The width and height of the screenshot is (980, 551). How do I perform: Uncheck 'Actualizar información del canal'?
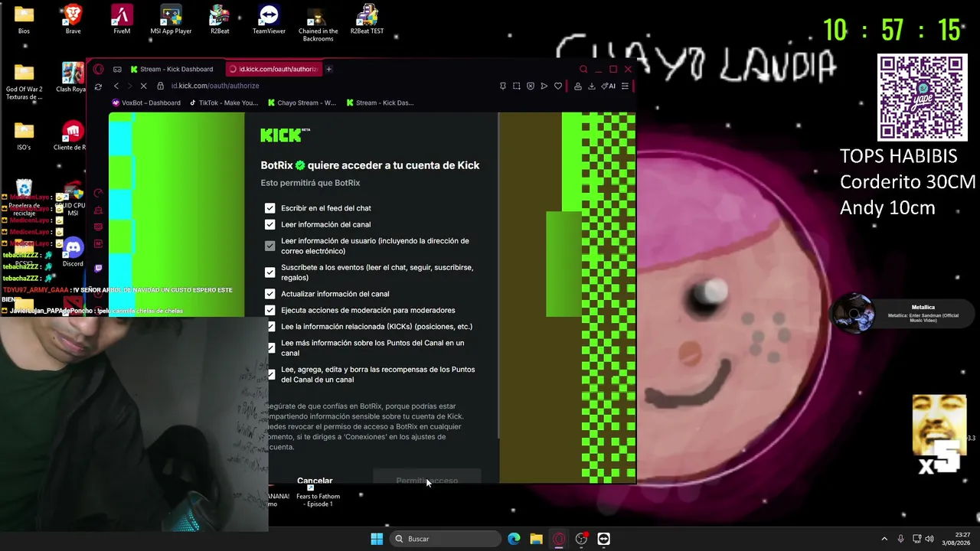coord(269,294)
